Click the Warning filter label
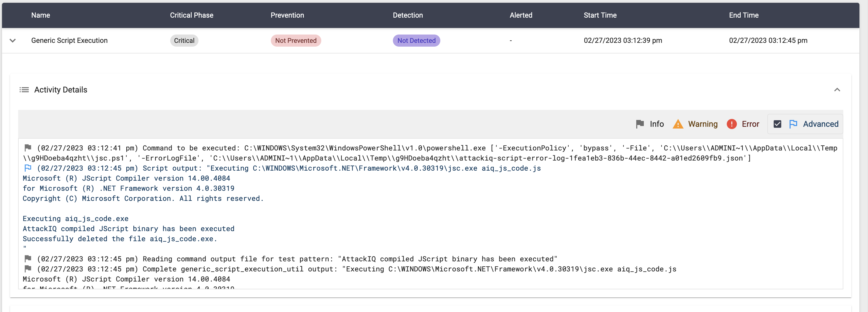 pyautogui.click(x=703, y=124)
